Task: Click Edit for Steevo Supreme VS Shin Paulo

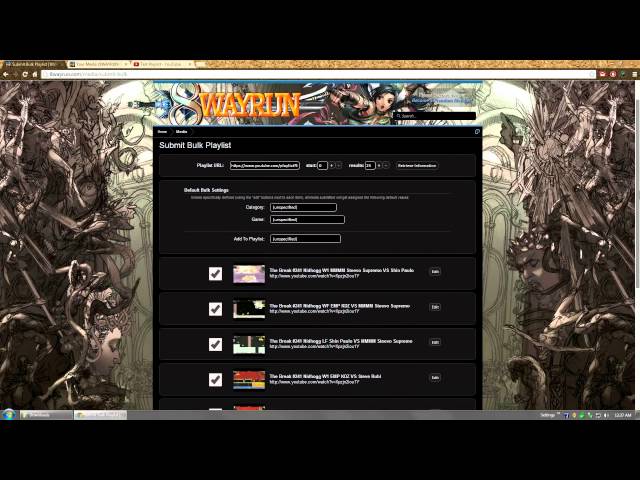Action: point(435,272)
